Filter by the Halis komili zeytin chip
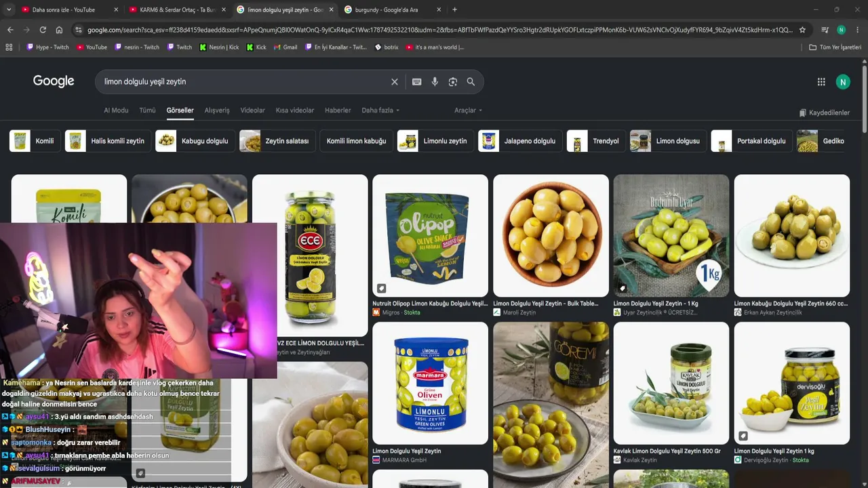The image size is (868, 488). pos(108,141)
